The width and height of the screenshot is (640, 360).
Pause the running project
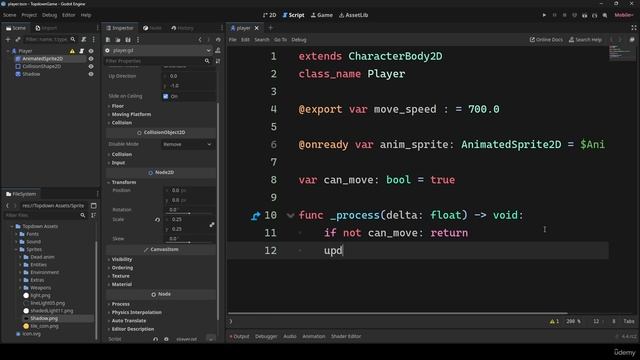tap(554, 15)
